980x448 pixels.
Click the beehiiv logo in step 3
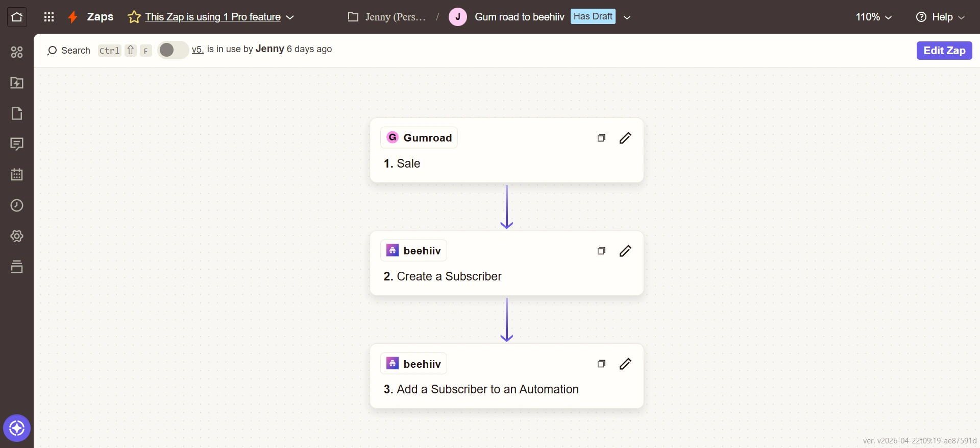pos(393,363)
